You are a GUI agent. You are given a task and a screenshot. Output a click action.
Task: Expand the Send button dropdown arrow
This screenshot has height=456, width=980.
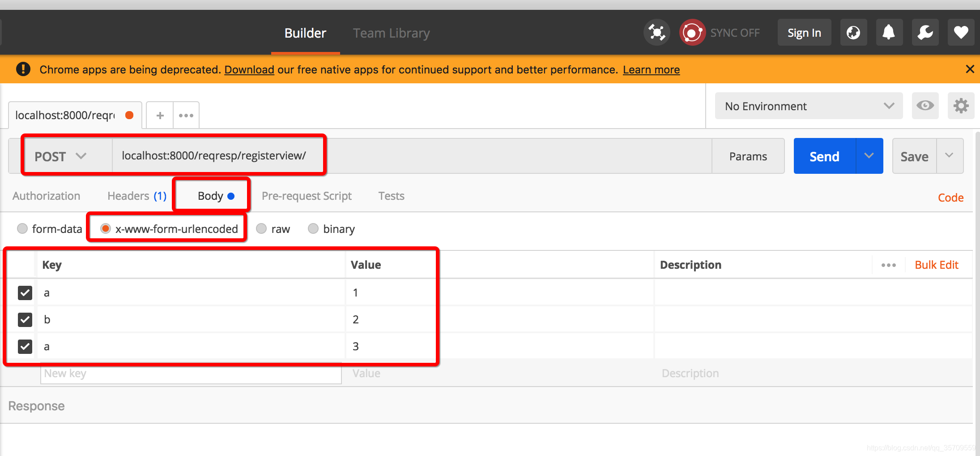coord(869,156)
